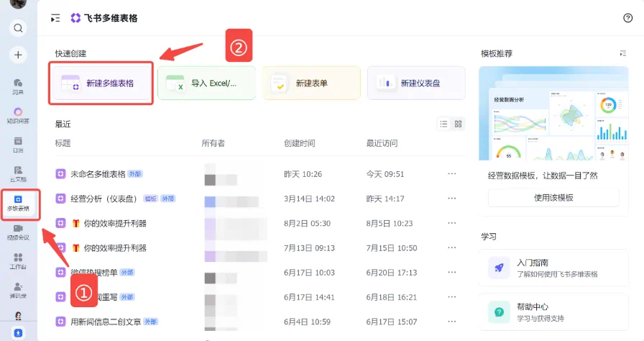The image size is (644, 341).
Task: Click the 新建仪表盘 card
Action: (416, 83)
